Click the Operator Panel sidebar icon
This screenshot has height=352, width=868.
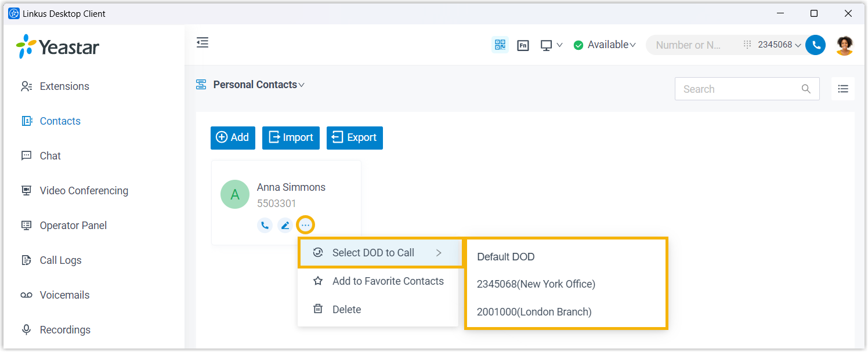[x=26, y=226]
